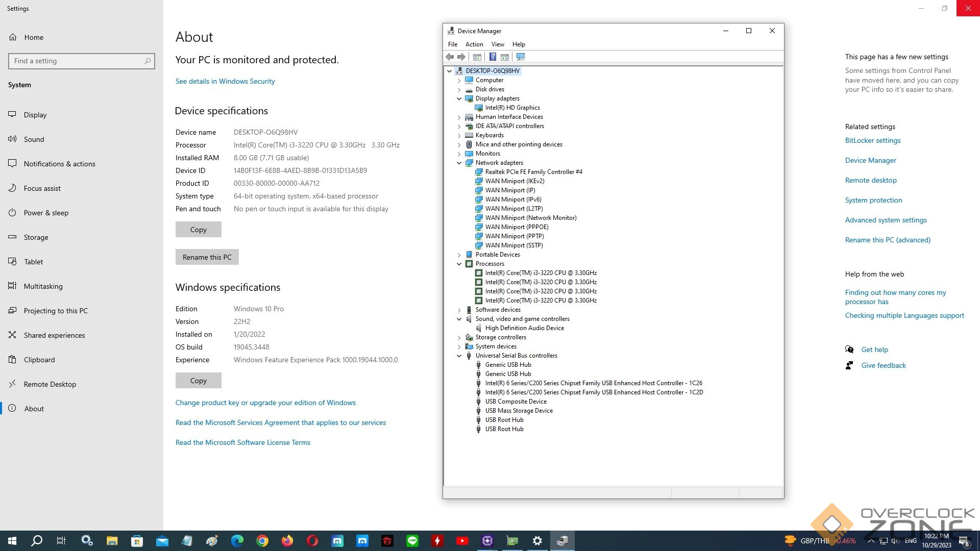Image resolution: width=980 pixels, height=551 pixels.
Task: Open the View menu in Device Manager
Action: point(497,44)
